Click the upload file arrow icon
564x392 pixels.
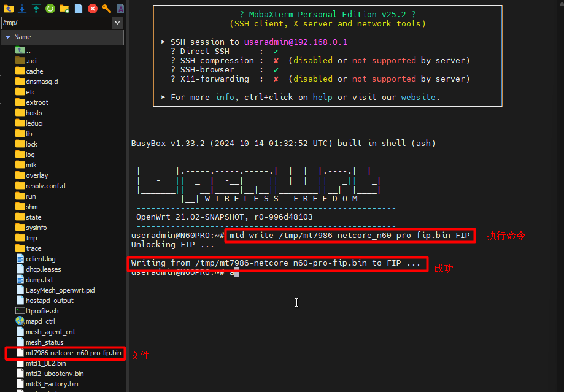(36, 8)
